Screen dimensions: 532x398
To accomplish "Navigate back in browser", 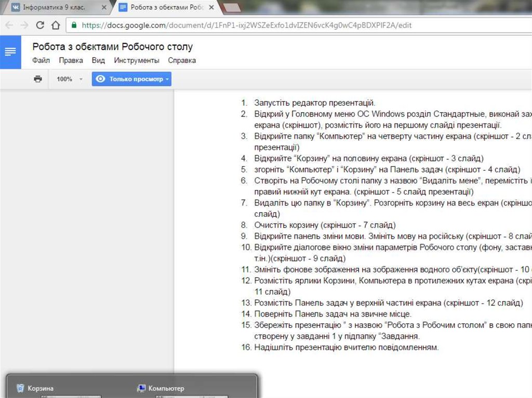I will point(9,25).
